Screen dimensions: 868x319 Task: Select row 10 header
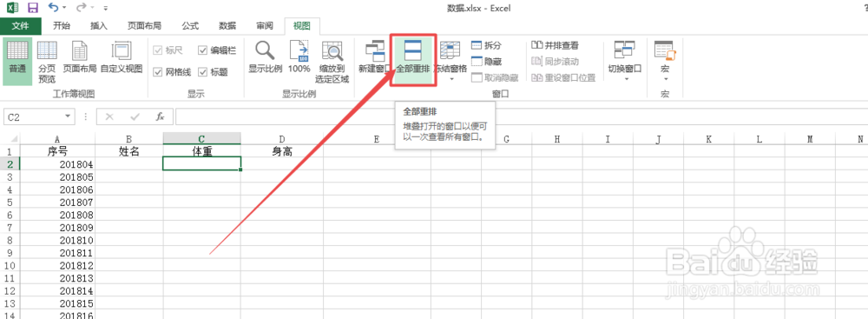click(10, 266)
